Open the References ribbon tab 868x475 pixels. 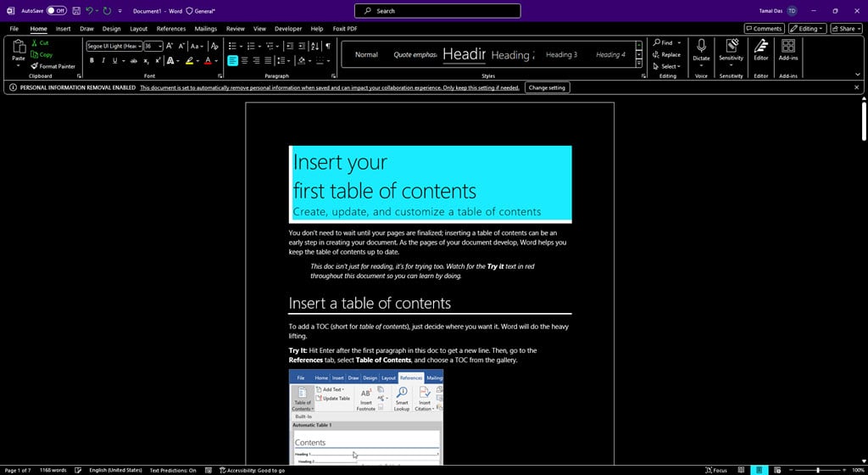coord(171,28)
